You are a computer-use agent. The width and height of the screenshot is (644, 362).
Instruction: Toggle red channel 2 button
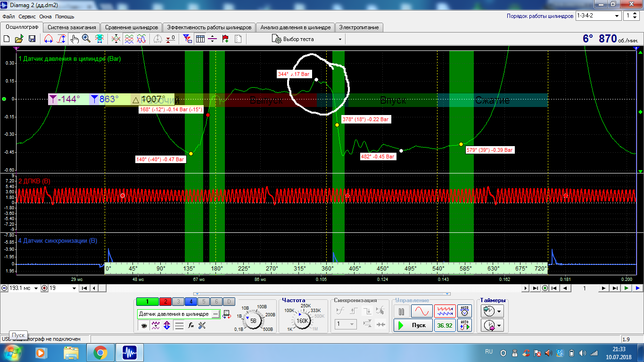(165, 302)
